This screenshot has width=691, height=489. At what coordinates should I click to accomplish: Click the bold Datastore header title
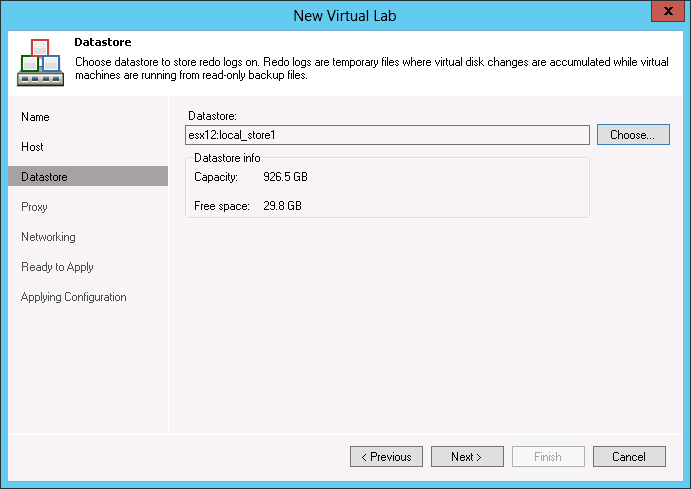[x=103, y=43]
